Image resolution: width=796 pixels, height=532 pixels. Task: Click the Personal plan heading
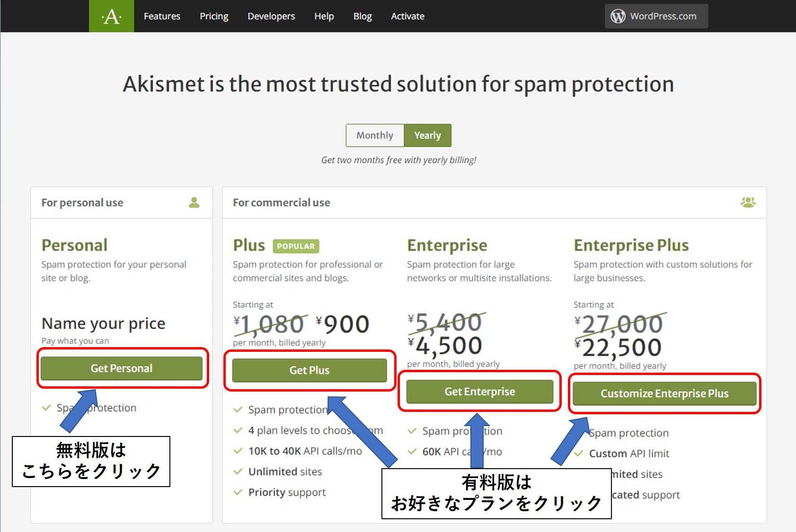[74, 245]
